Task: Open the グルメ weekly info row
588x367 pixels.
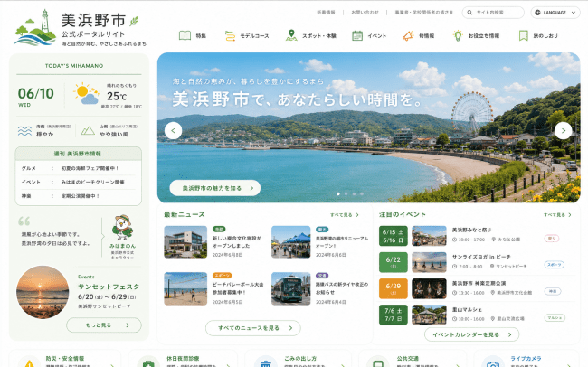Action: 78,168
